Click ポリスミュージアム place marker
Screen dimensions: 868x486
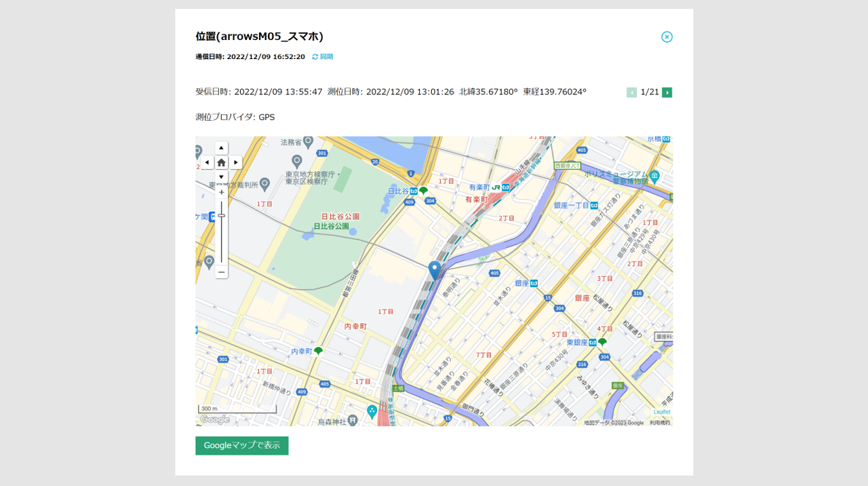point(655,176)
